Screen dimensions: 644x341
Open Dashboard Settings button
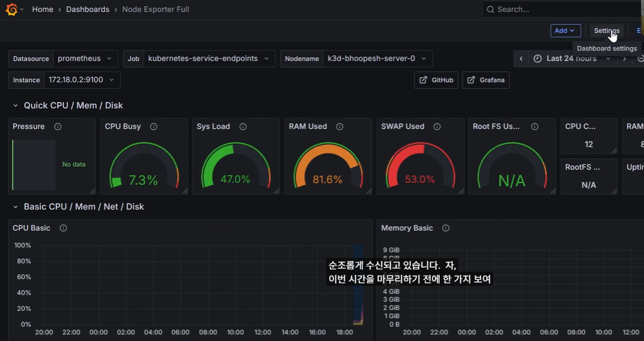point(607,31)
